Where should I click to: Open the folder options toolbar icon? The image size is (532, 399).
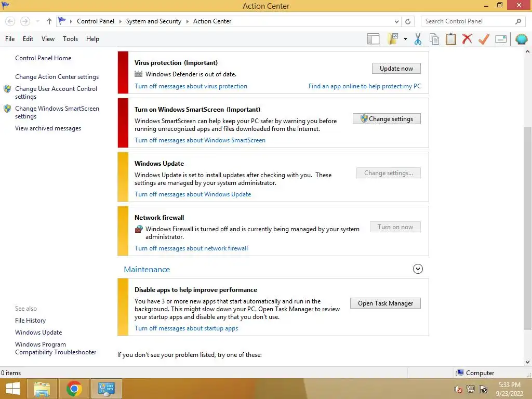(x=393, y=38)
